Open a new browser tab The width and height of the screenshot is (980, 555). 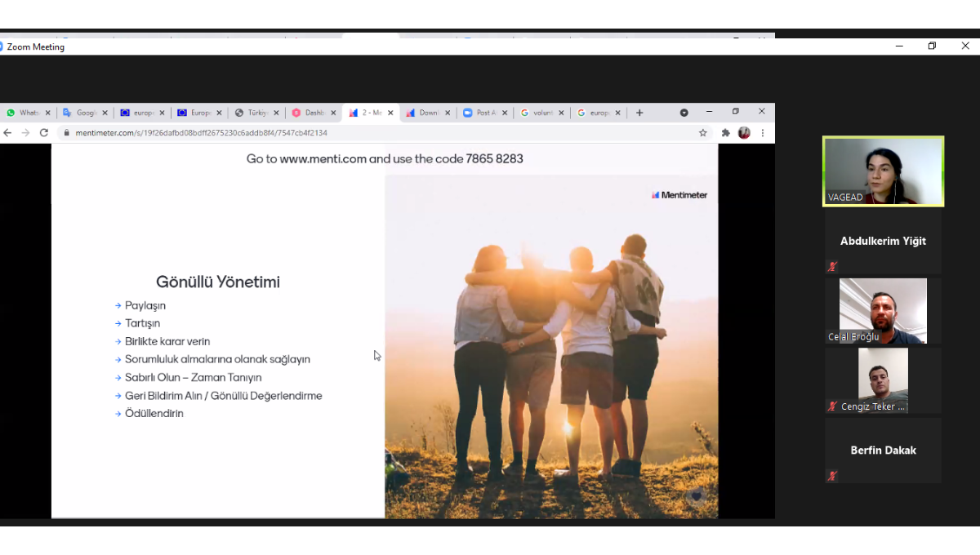639,113
